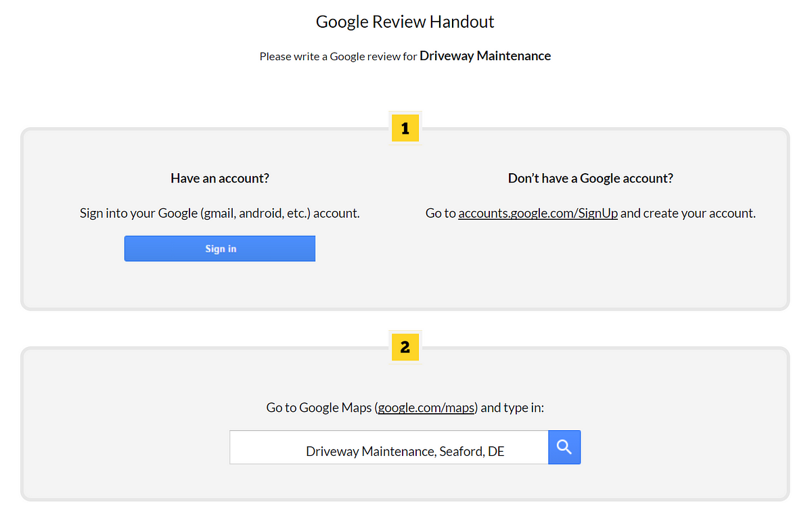The width and height of the screenshot is (812, 514).
Task: Click the 'and type in:' text
Action: pos(512,408)
